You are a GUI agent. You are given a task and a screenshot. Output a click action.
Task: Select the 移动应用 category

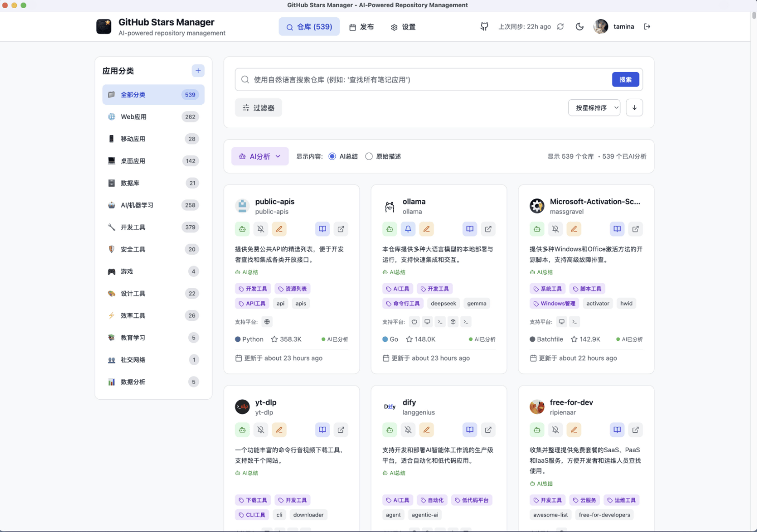(x=154, y=139)
